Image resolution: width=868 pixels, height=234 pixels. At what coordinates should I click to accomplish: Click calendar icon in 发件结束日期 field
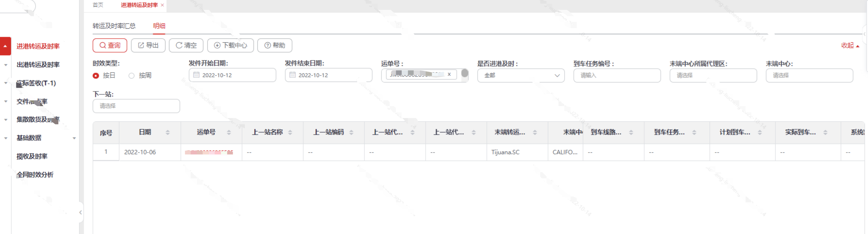click(293, 75)
